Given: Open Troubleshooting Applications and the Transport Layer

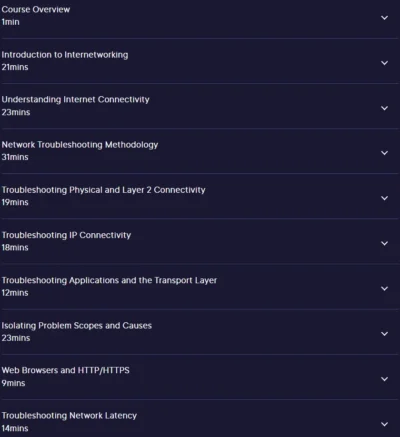Looking at the screenshot, I should pos(109,281).
